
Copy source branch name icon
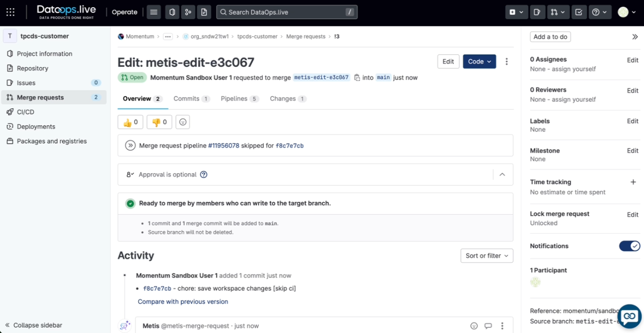(x=357, y=77)
